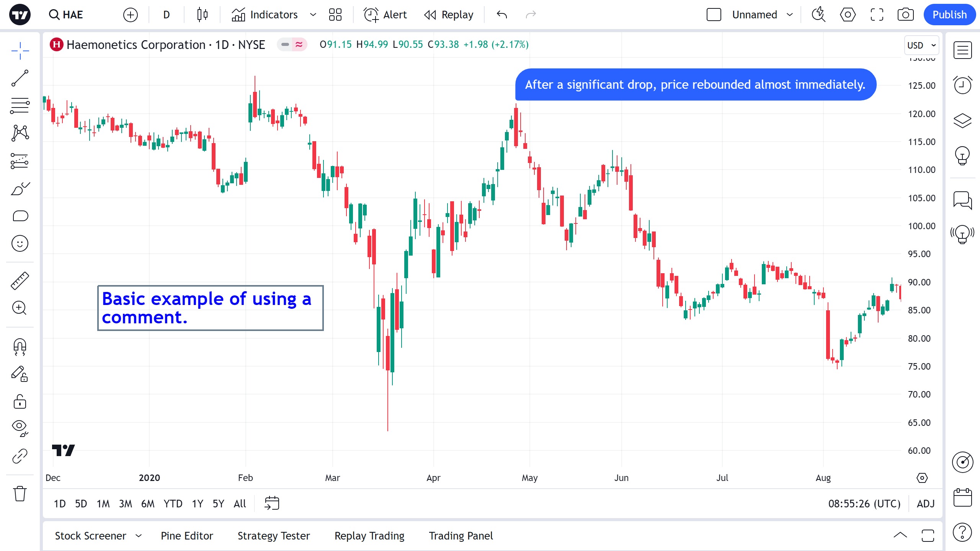Open the Fibonacci retracement tool
Viewport: 980px width, 551px height.
(x=20, y=106)
